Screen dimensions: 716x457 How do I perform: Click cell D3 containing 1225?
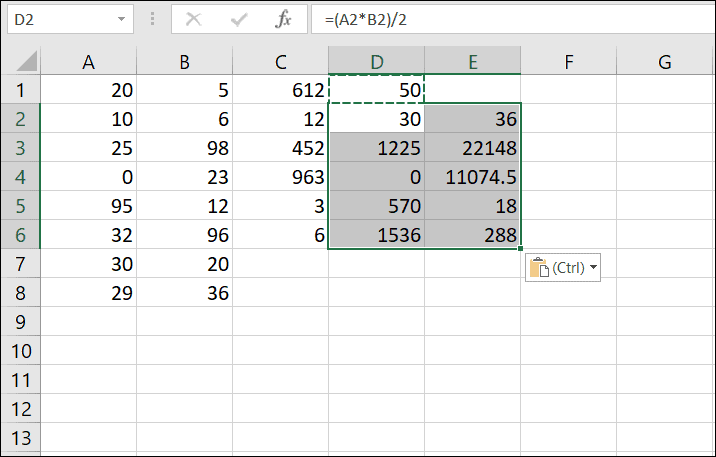click(376, 147)
